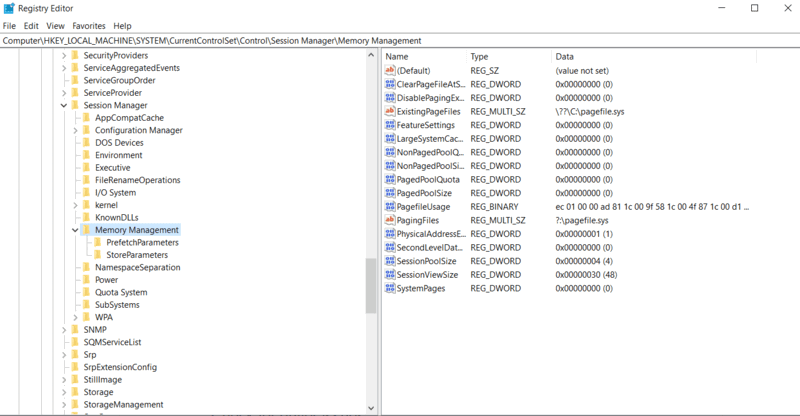Click the PagingFiles string value icon

390,220
